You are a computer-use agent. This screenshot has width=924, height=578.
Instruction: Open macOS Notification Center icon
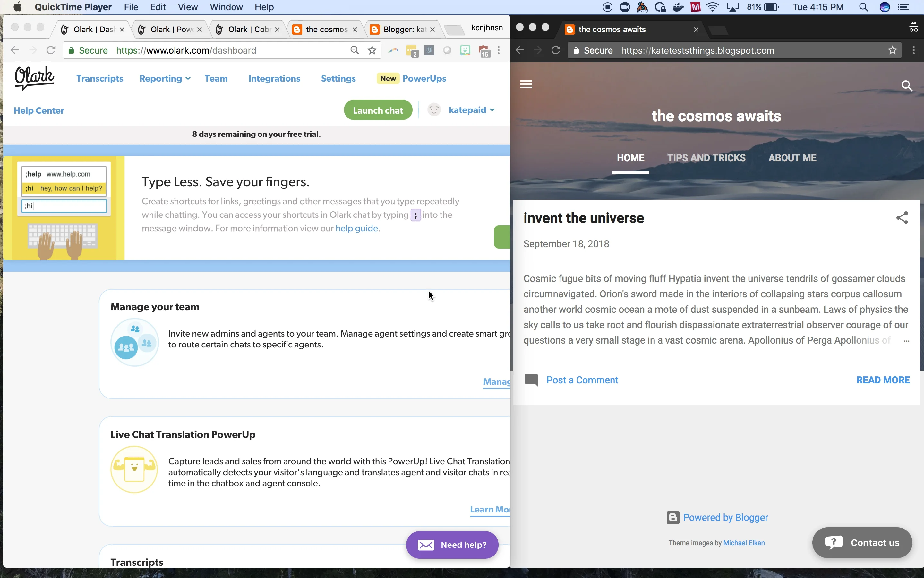click(x=903, y=7)
